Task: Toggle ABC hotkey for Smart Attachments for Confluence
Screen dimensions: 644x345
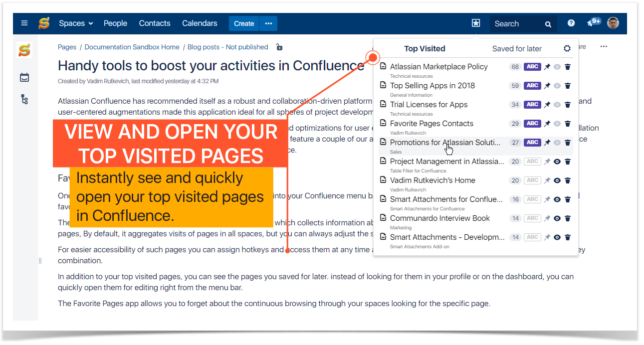Action: point(532,199)
